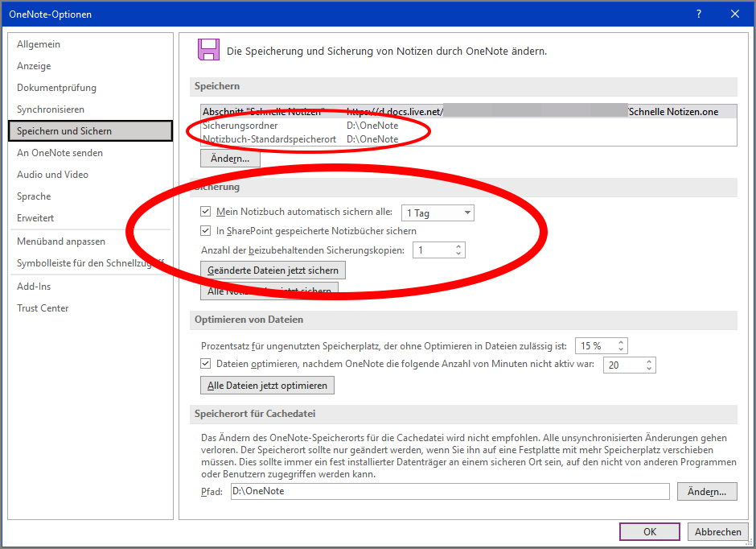The height and width of the screenshot is (549, 756).
Task: Switch to Synchronisieren options
Action: 51,109
